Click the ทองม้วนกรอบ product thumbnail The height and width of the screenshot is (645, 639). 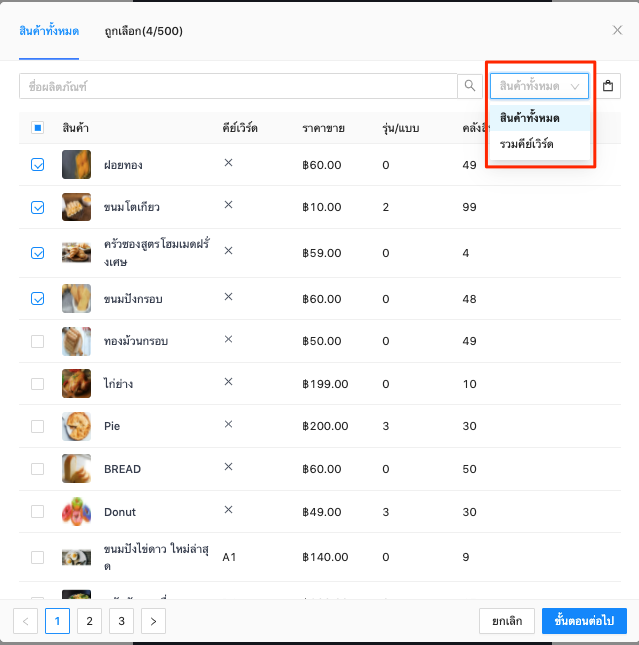pyautogui.click(x=76, y=341)
